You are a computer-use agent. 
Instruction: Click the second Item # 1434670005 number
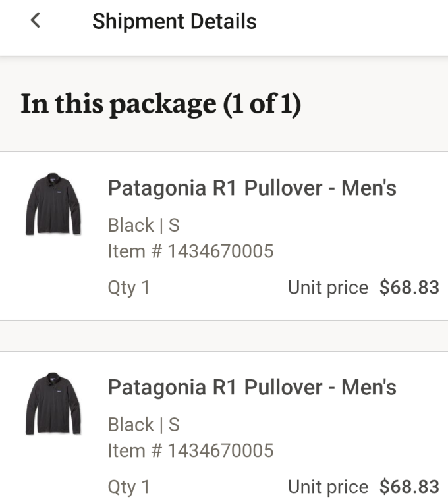pyautogui.click(x=190, y=450)
